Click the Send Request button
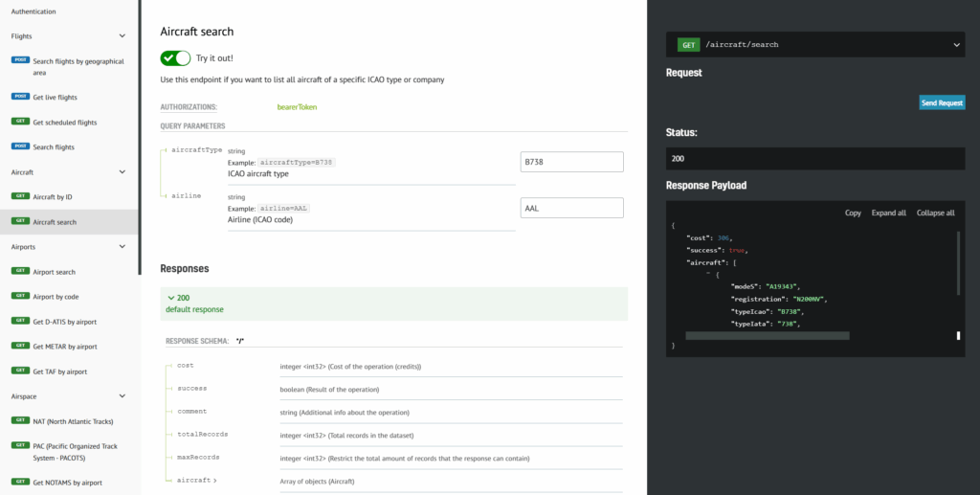980x495 pixels. [942, 102]
